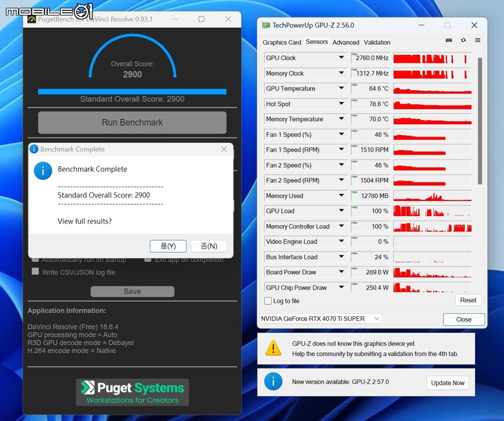Image resolution: width=504 pixels, height=421 pixels.
Task: Click the Reset button in GPU-Z
Action: tap(468, 300)
